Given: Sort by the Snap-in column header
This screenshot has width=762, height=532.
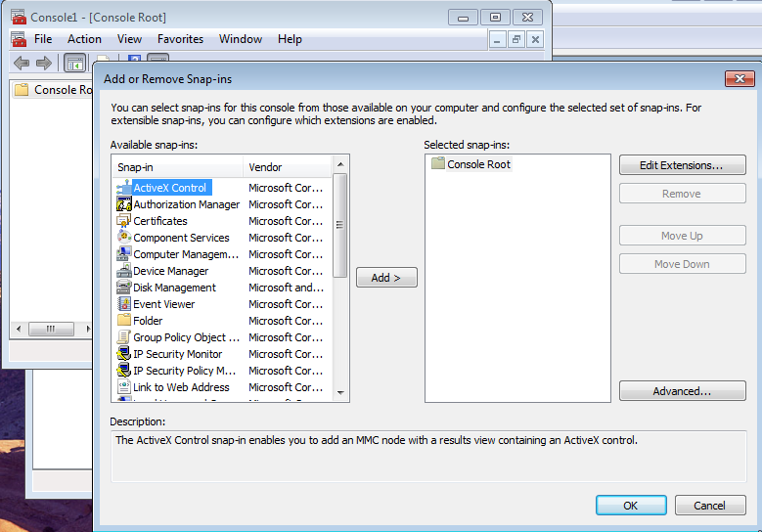Looking at the screenshot, I should [178, 167].
